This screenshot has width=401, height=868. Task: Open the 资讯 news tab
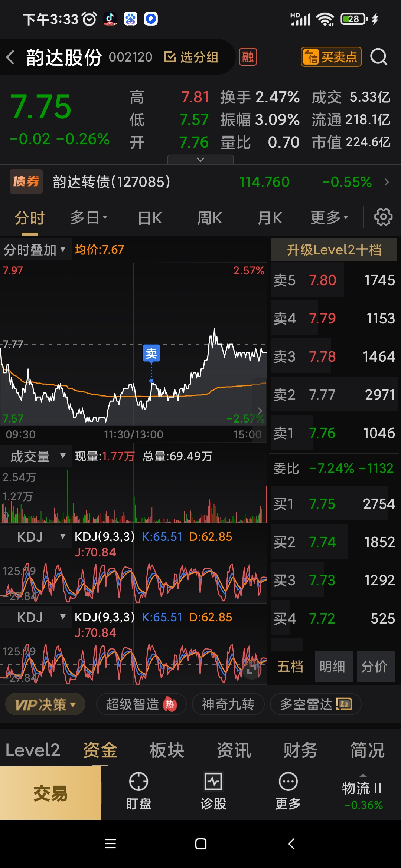(x=234, y=750)
